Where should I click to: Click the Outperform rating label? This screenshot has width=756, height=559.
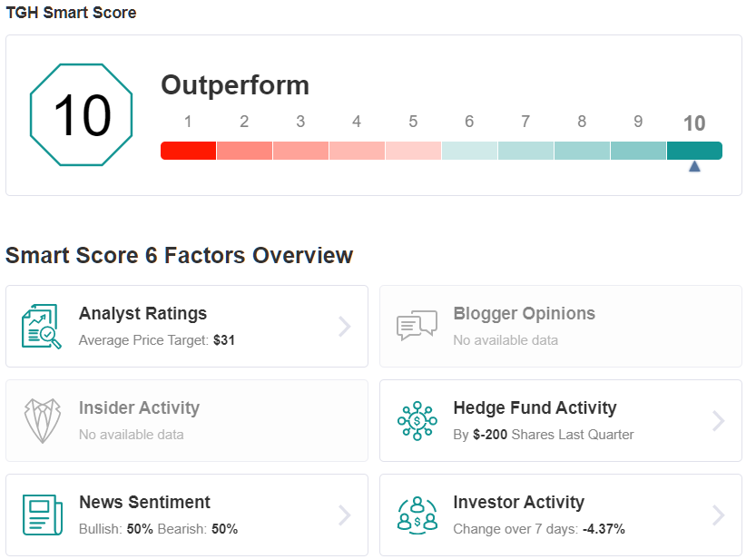[235, 86]
